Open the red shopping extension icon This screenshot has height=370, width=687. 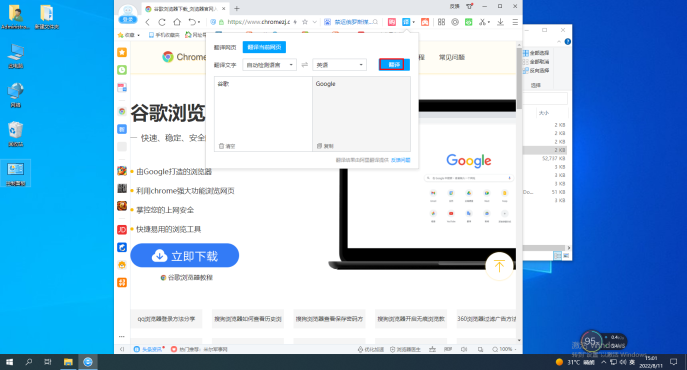tap(392, 22)
